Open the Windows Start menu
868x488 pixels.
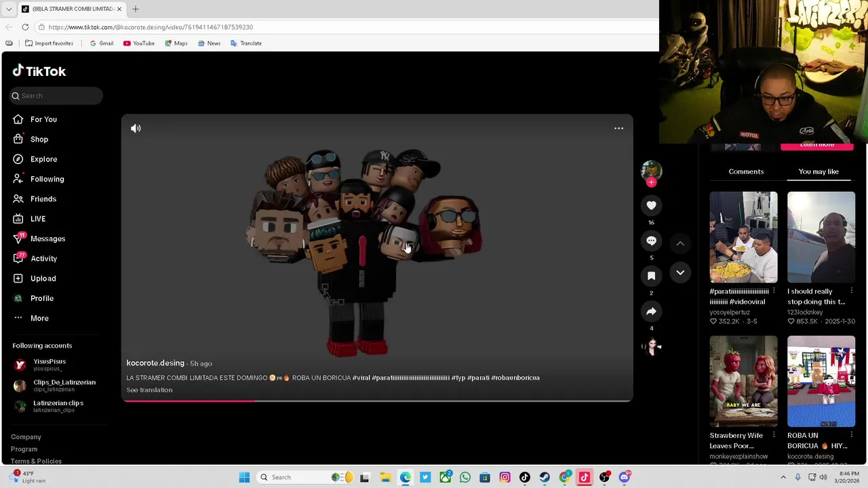tap(244, 477)
